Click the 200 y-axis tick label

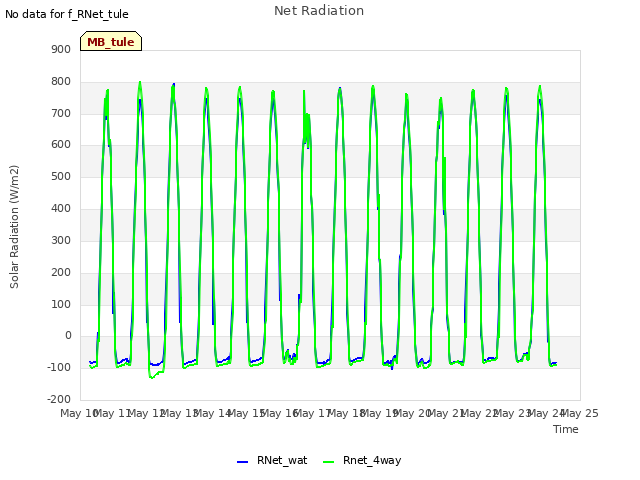(x=61, y=273)
